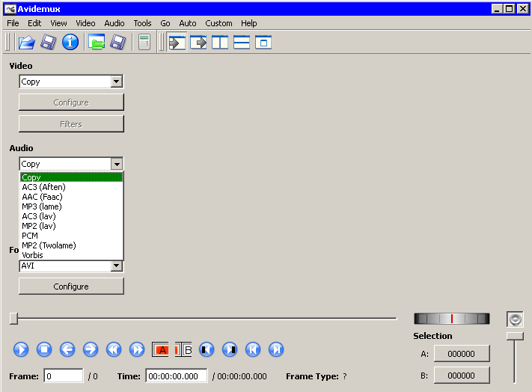Click the volume slider handle

point(515,336)
